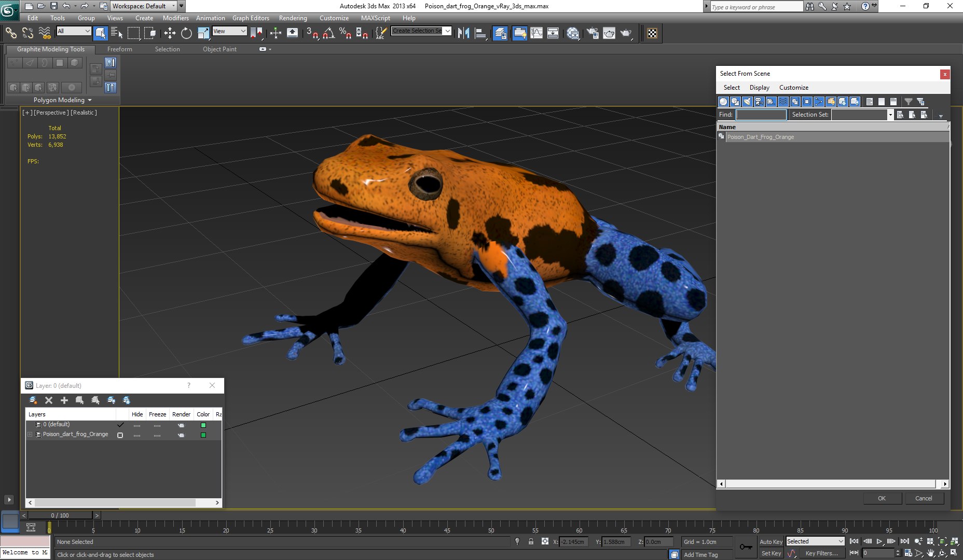Screen dimensions: 963x560
Task: Toggle Bone Objects display filter icon
Action: 819,102
